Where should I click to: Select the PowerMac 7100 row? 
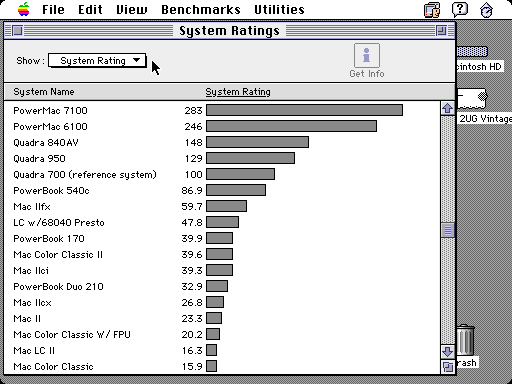(222, 110)
